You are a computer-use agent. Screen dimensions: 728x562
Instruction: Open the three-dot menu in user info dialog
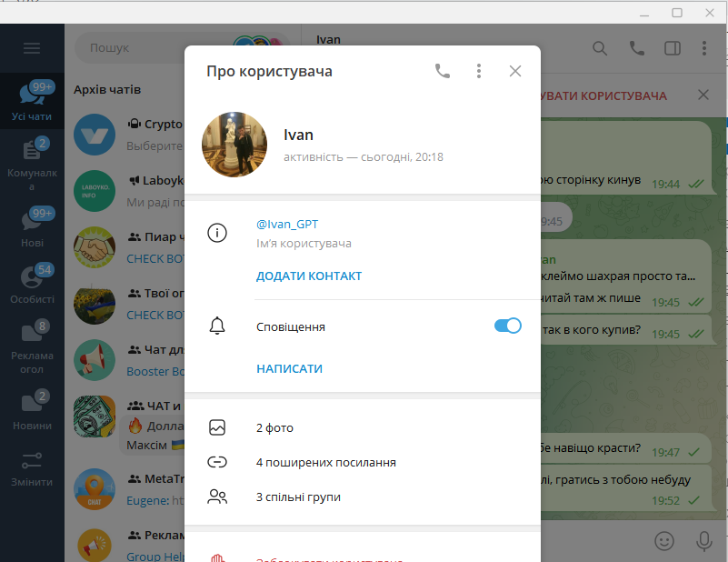[x=479, y=71]
